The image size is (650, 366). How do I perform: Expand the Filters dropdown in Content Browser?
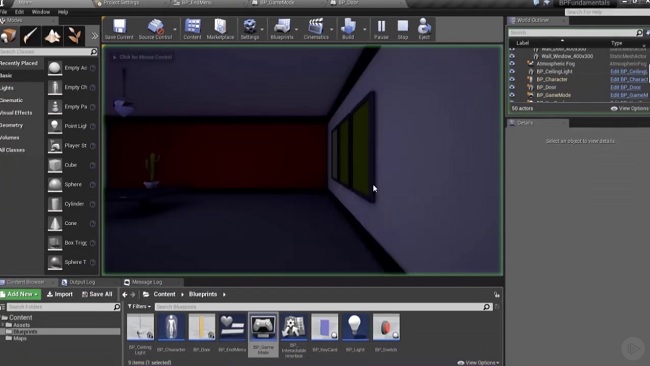pyautogui.click(x=139, y=307)
